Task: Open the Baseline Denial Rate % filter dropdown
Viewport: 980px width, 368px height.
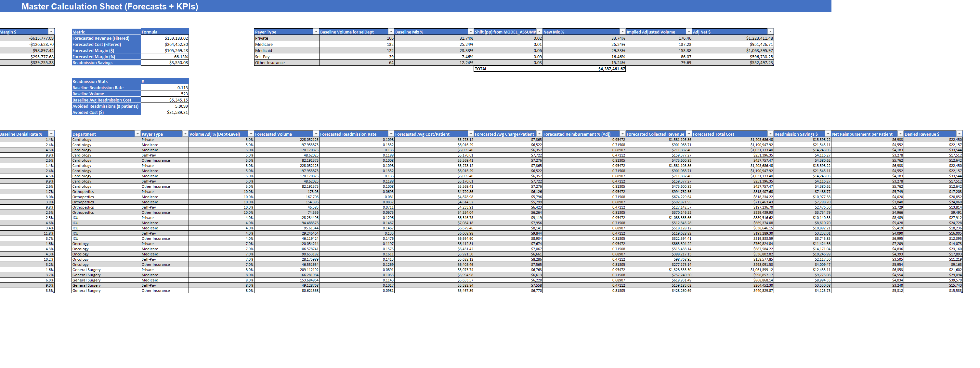Action: point(51,134)
